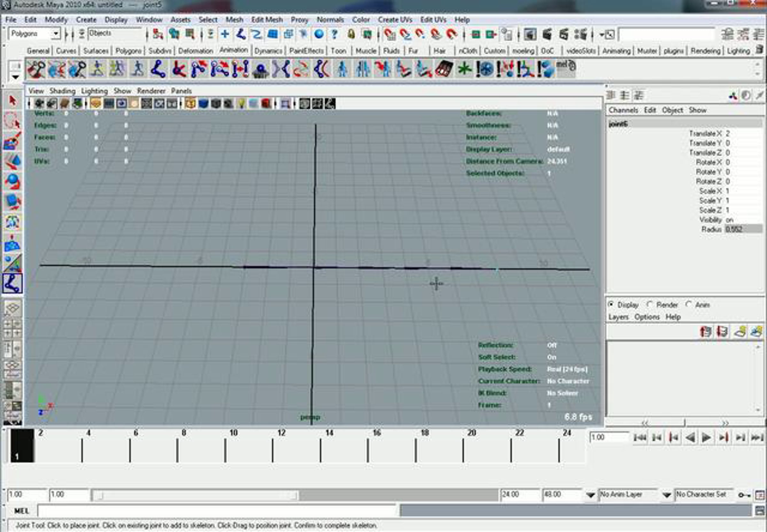Choose the Show Manipulator tool
767x532 pixels.
point(12,263)
